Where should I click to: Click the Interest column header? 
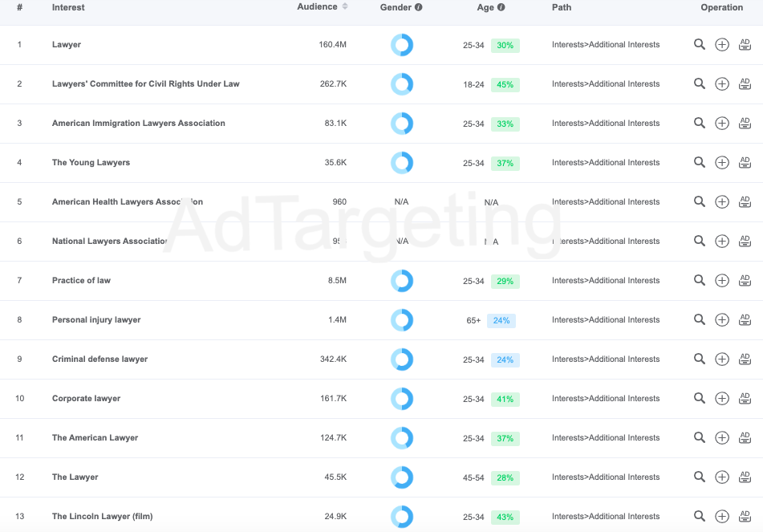pyautogui.click(x=68, y=7)
